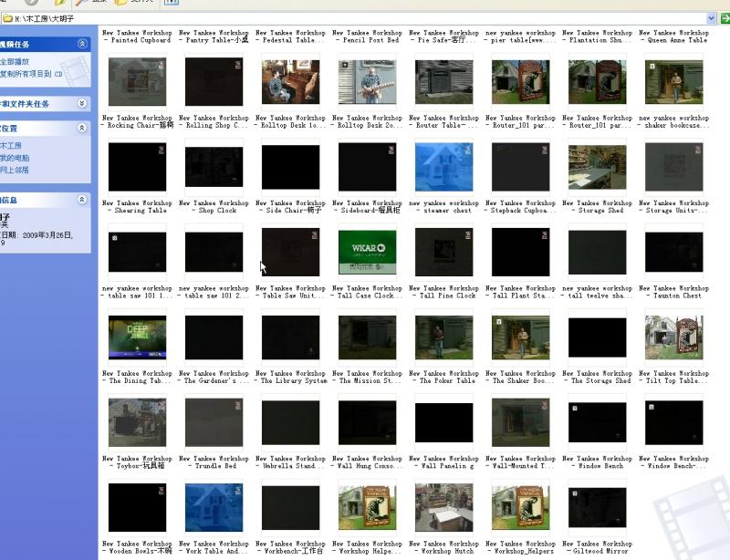Open the 我的电脑 link

(15, 158)
